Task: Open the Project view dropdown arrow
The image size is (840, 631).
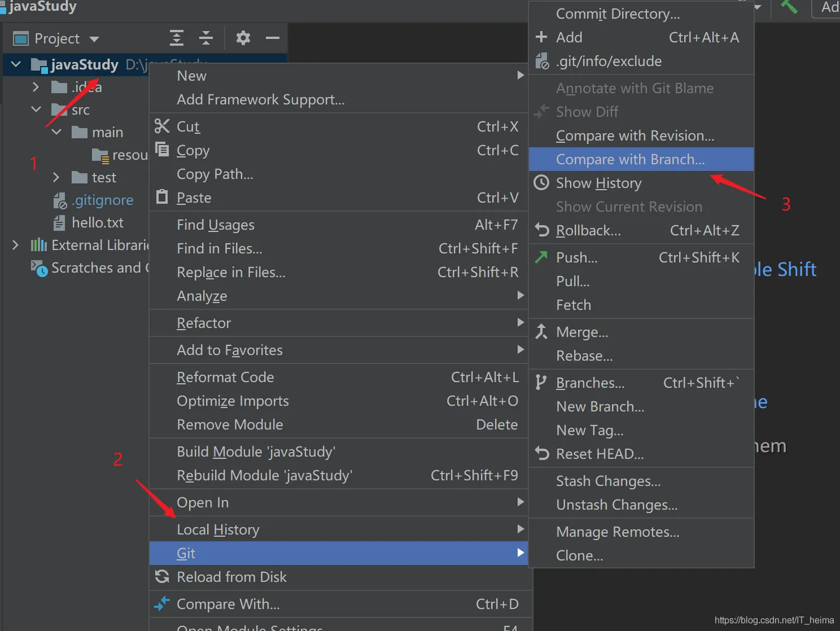Action: (94, 39)
